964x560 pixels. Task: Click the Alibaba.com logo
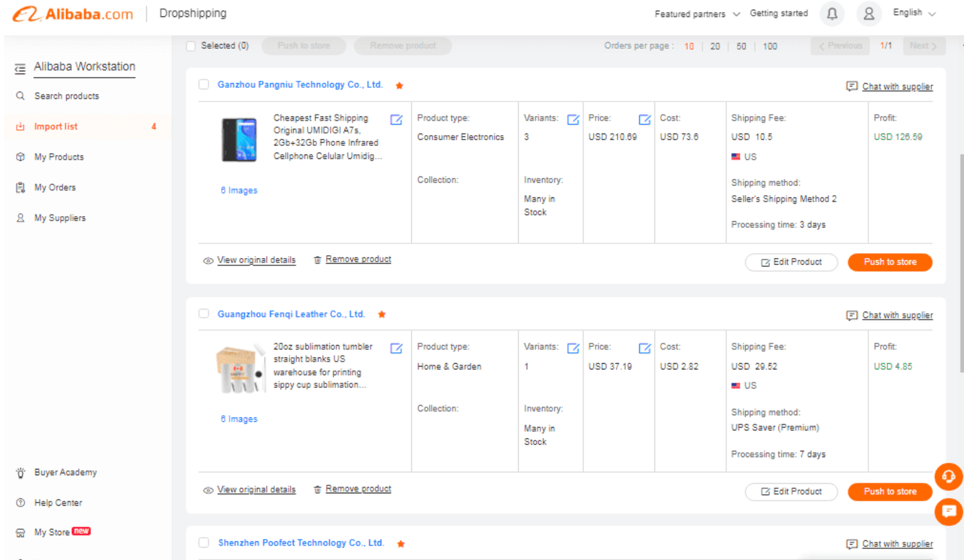click(72, 14)
